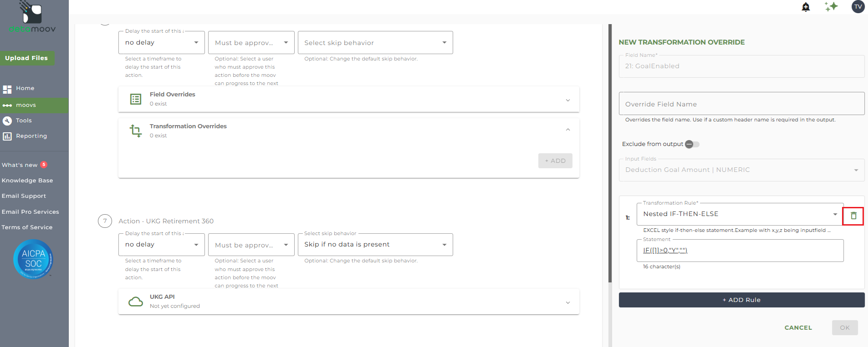This screenshot has height=347, width=868.
Task: Open notifications bell icon
Action: 806,7
